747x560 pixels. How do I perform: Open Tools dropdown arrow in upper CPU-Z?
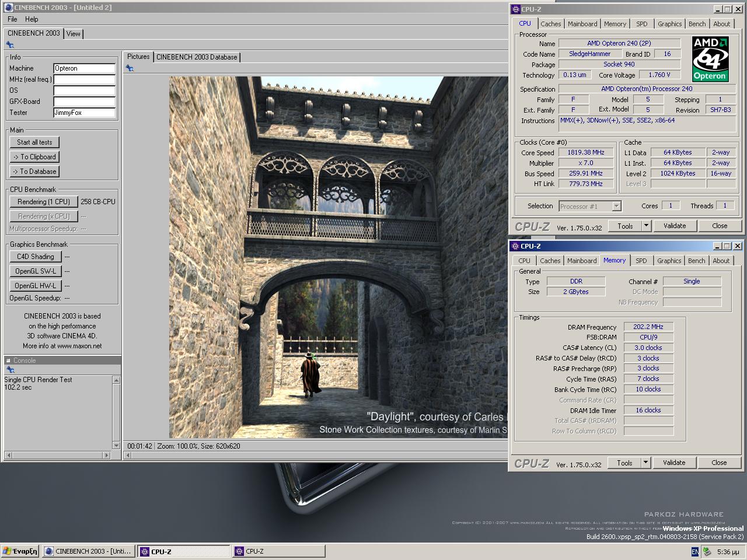tap(646, 226)
